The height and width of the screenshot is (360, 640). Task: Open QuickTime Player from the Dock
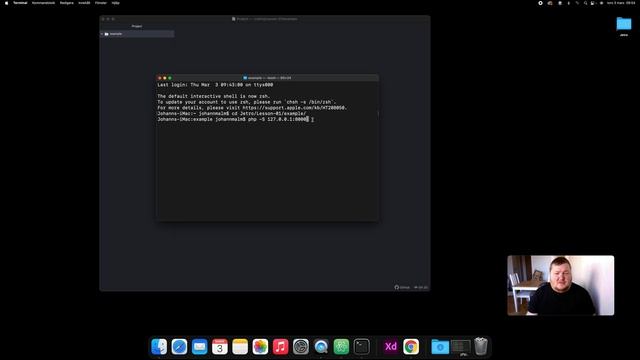click(x=321, y=347)
